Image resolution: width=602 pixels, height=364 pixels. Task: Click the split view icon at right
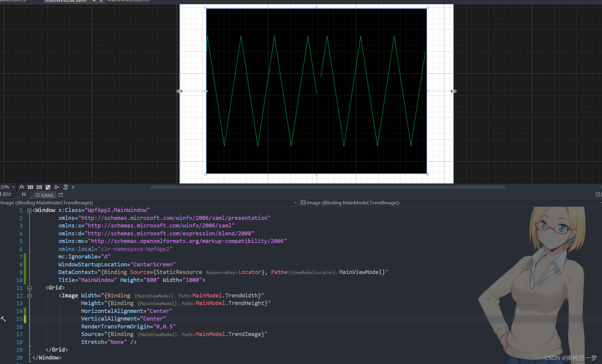pyautogui.click(x=597, y=195)
